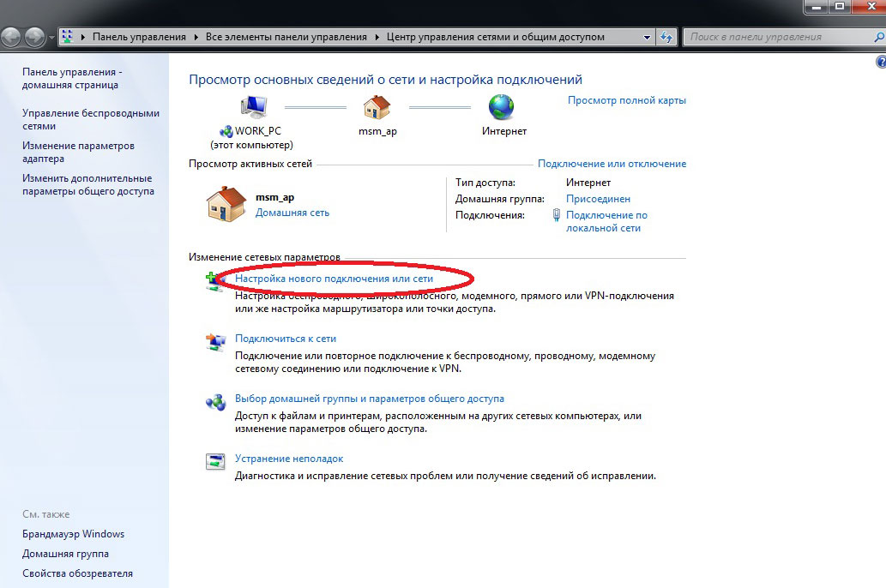Click the large house icon beside Домашняя сеть
The width and height of the screenshot is (886, 588).
(226, 204)
